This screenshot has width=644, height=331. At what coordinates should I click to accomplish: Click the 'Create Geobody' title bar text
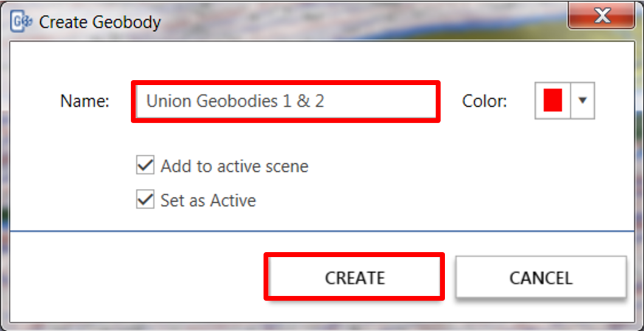pos(100,22)
